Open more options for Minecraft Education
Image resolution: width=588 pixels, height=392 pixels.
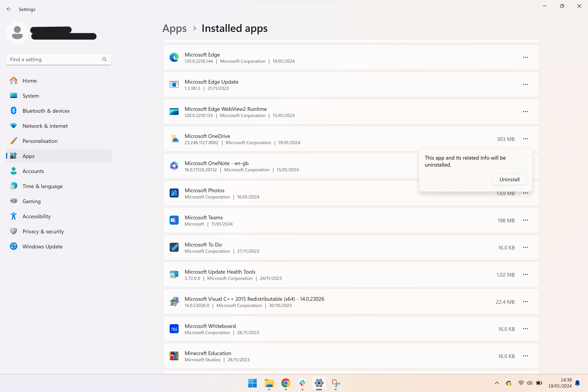(x=525, y=356)
